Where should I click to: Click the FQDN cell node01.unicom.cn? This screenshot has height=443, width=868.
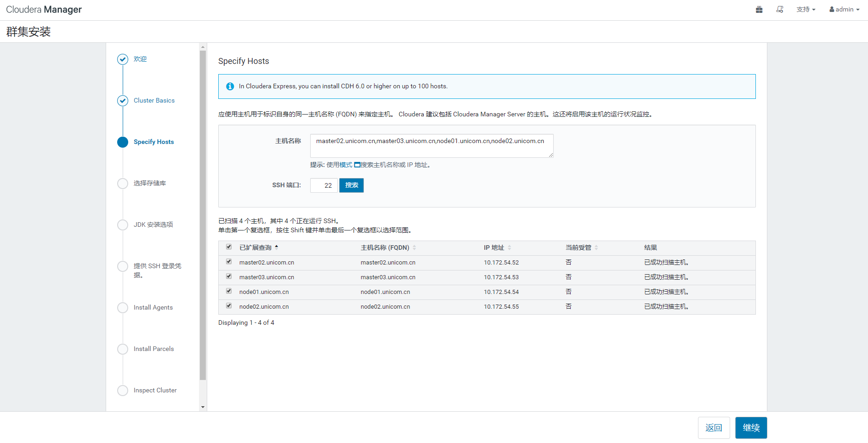click(385, 292)
